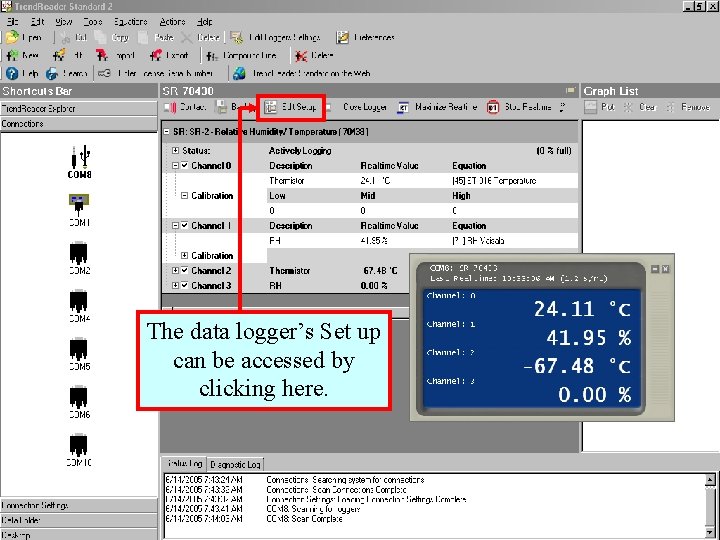The height and width of the screenshot is (540, 720).
Task: Open the Help menu
Action: (x=204, y=22)
